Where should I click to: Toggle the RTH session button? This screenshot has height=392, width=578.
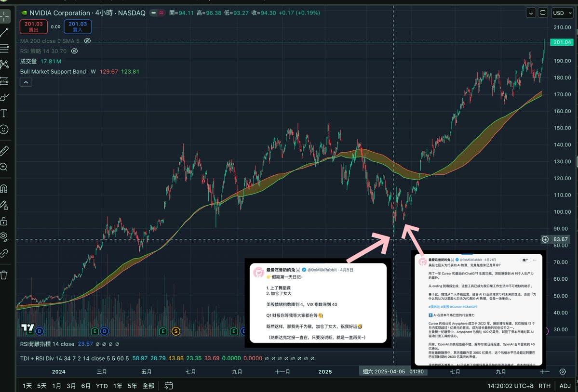point(544,386)
